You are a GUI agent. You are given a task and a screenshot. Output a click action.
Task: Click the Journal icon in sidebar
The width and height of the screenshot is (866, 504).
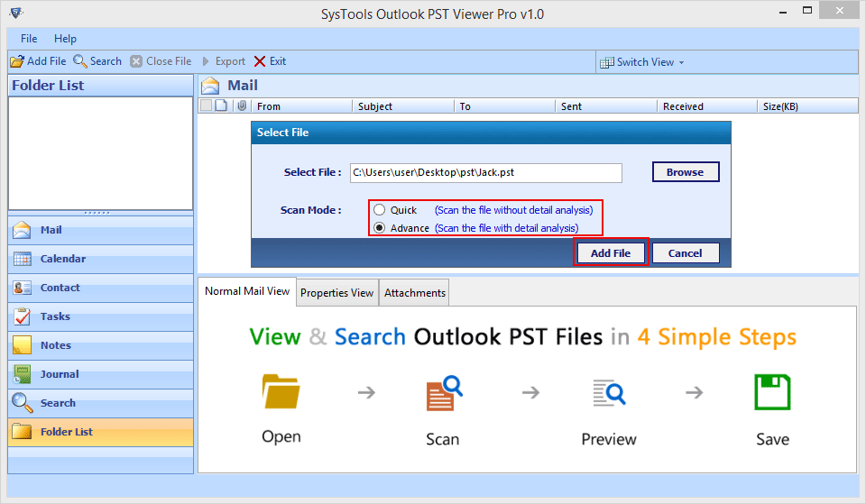pos(22,374)
